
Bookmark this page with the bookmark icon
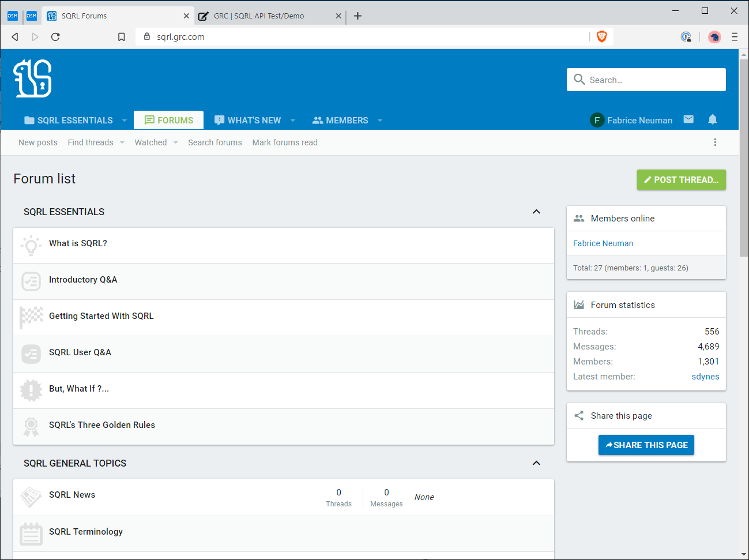(122, 37)
